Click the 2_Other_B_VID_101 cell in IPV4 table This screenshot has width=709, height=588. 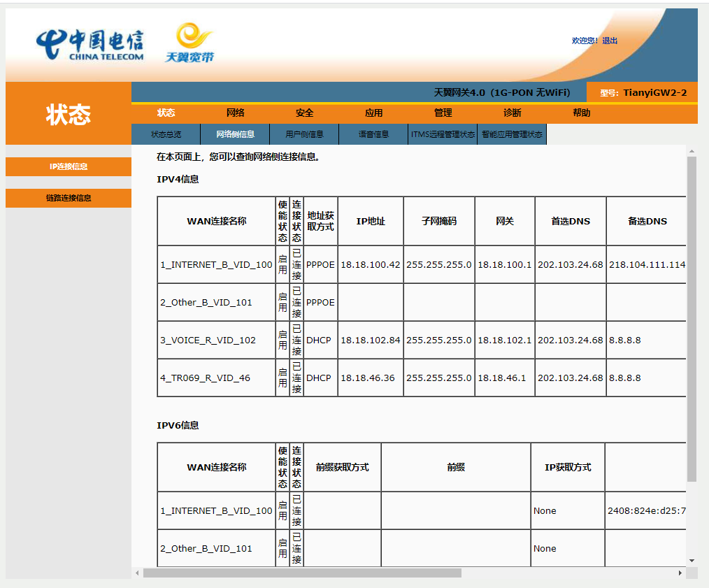coord(216,303)
